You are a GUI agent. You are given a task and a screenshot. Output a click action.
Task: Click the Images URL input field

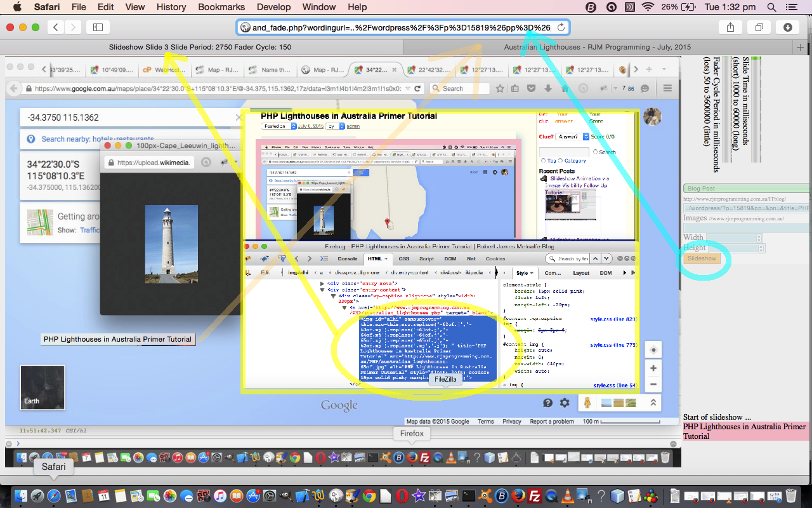coord(746,228)
